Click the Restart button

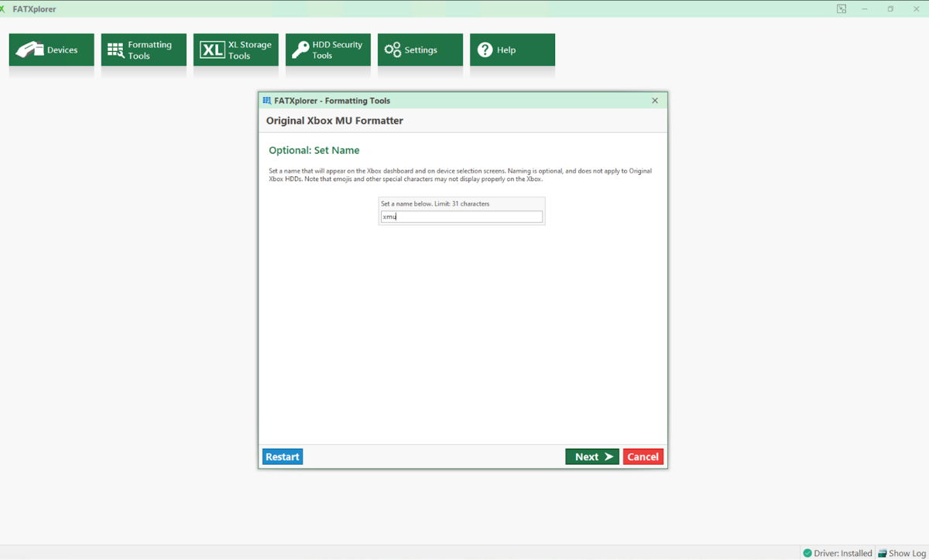[x=283, y=456]
